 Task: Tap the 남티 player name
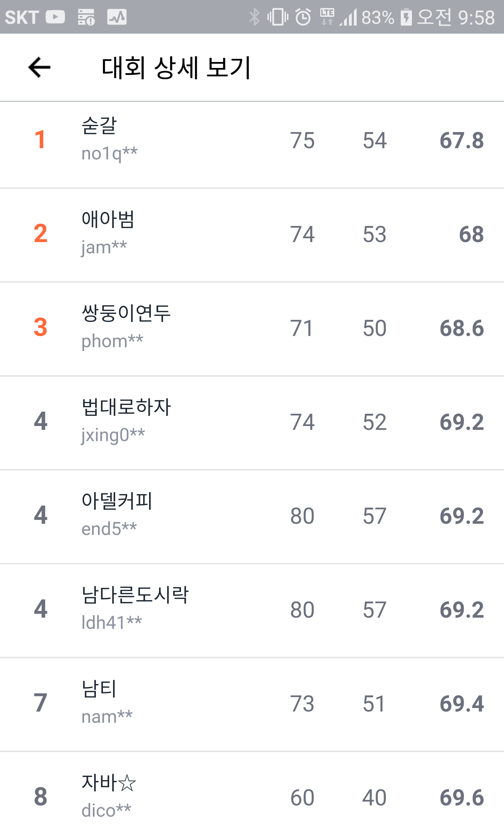pyautogui.click(x=99, y=689)
